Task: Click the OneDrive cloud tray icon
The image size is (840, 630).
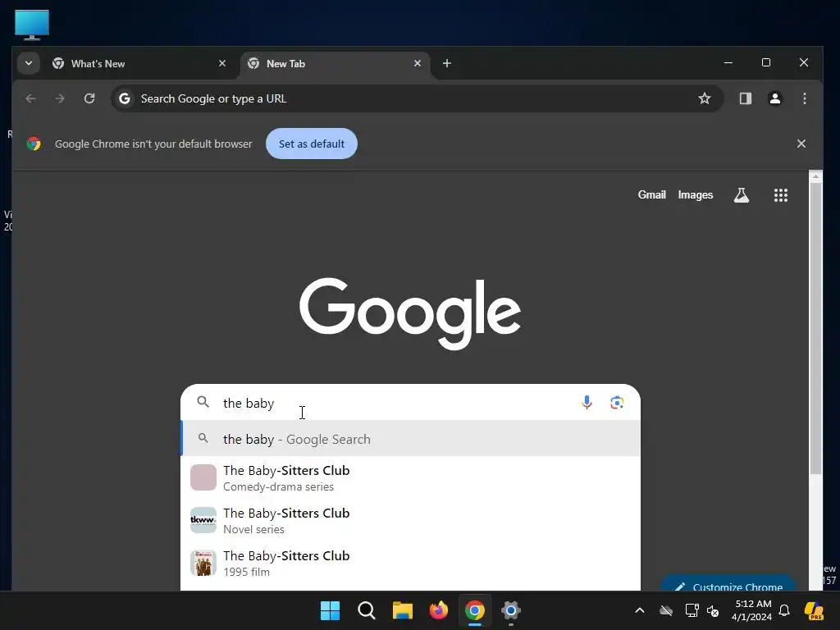Action: (666, 610)
